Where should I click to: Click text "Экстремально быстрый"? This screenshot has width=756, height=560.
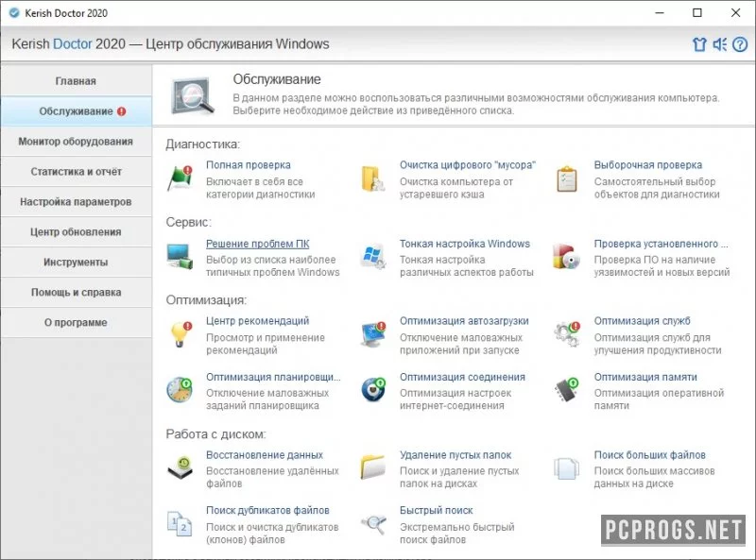pyautogui.click(x=457, y=527)
